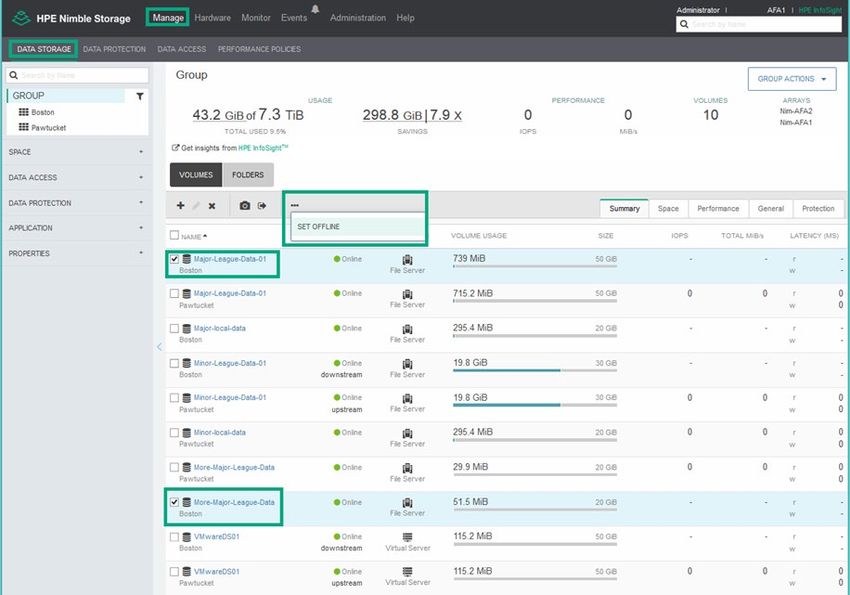Open the Manage menu

click(168, 18)
